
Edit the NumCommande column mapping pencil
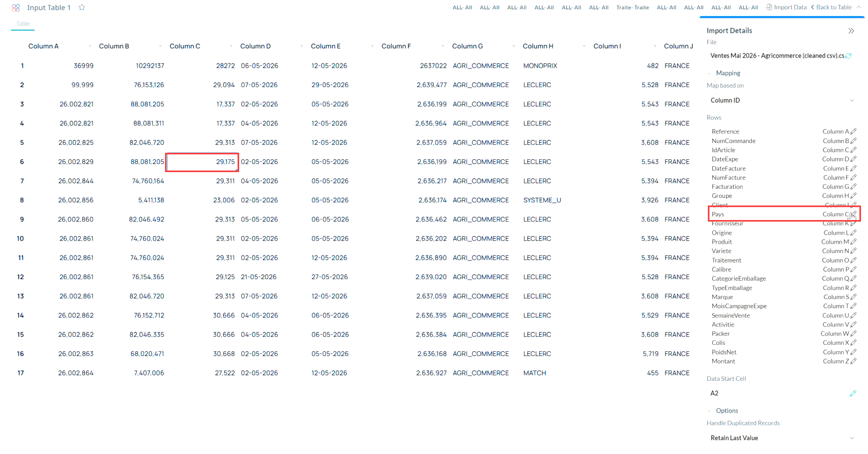point(853,141)
